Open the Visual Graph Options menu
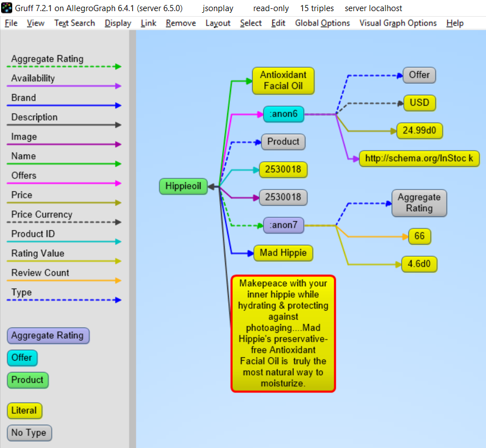 click(x=398, y=23)
